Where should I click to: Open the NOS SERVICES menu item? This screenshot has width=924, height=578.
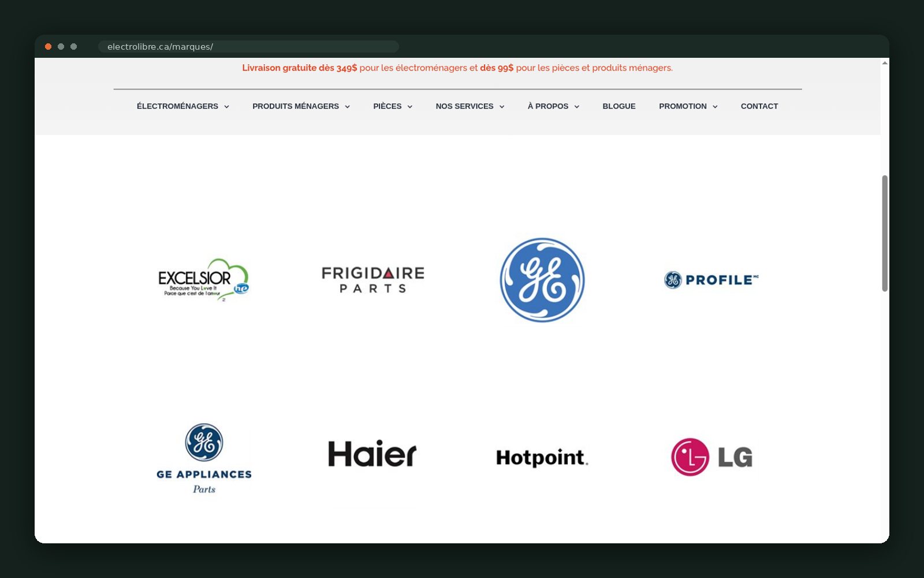464,106
